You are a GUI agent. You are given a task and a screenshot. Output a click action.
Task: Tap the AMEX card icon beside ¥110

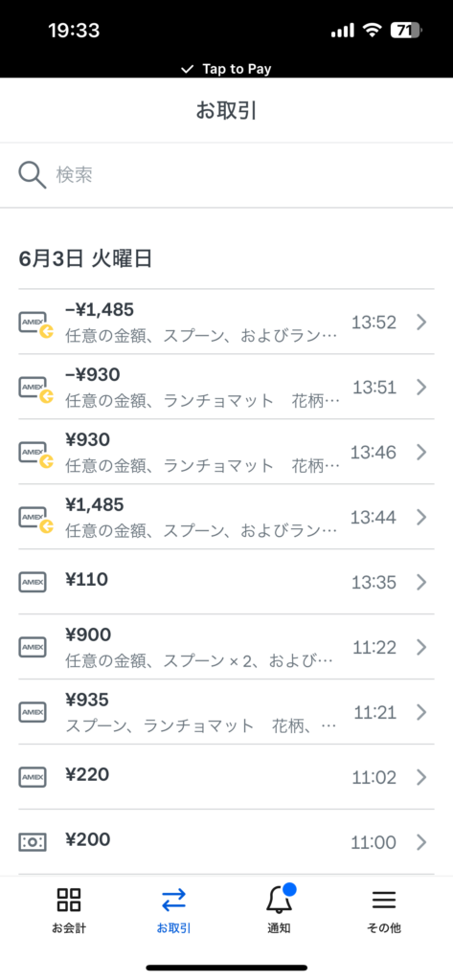click(x=32, y=582)
